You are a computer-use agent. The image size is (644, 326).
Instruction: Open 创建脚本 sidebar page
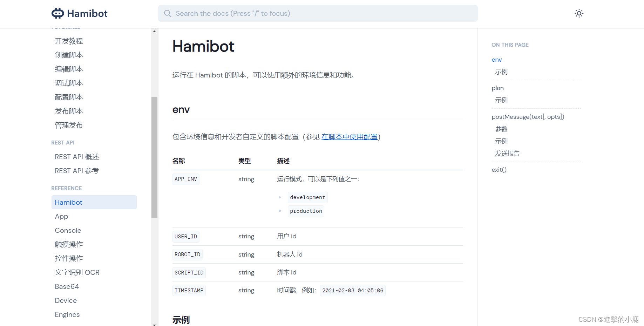tap(69, 55)
